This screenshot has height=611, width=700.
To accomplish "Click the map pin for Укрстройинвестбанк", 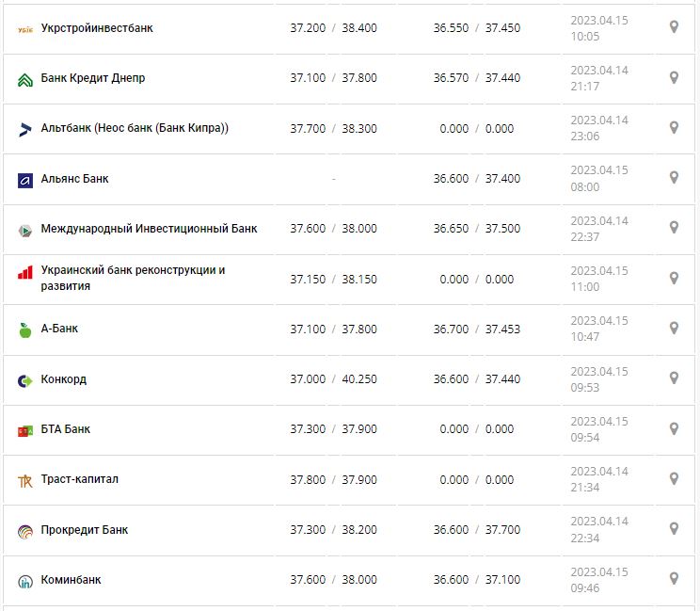I will [674, 27].
